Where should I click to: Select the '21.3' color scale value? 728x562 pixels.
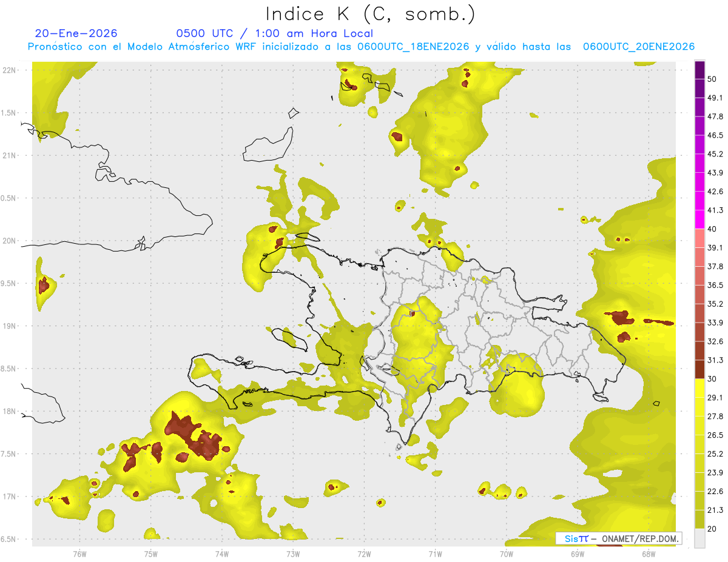pos(715,510)
